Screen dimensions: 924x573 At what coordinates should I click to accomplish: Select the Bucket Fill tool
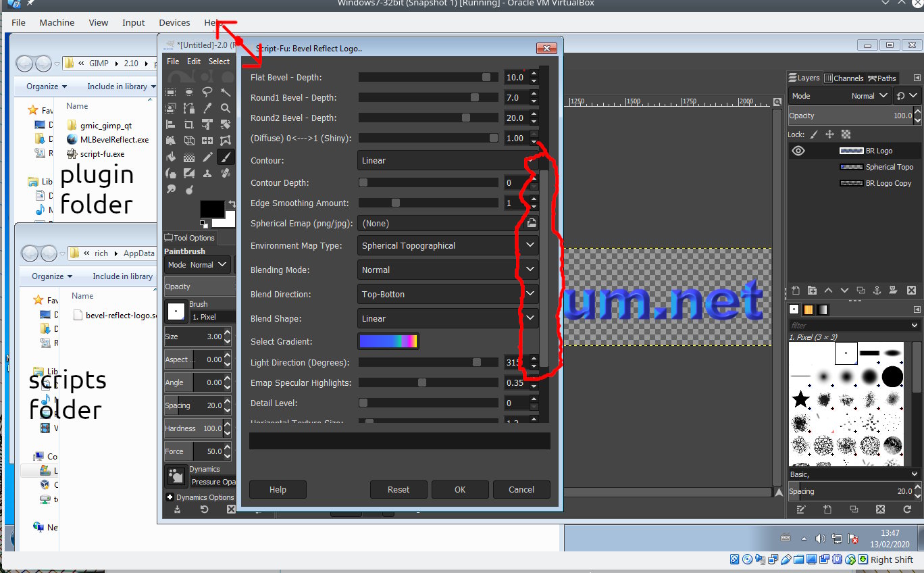point(171,157)
